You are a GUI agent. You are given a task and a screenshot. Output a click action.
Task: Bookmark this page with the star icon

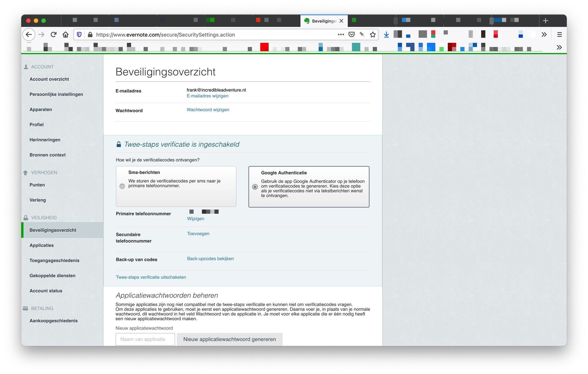(x=373, y=35)
